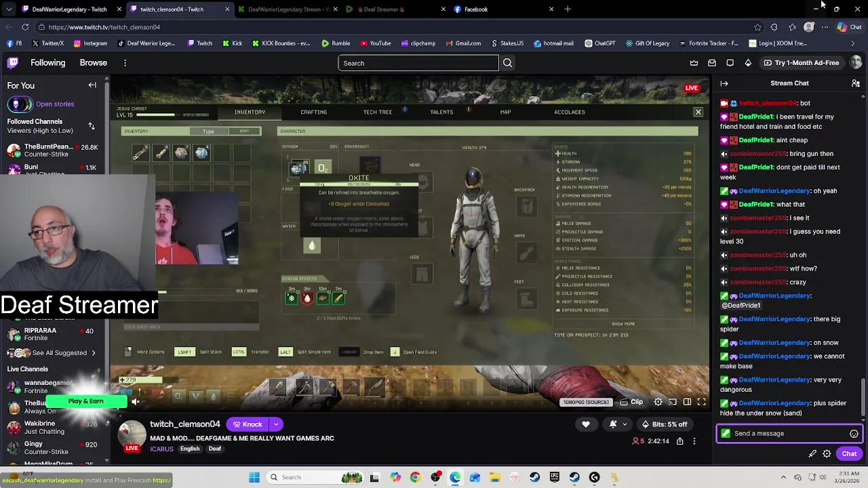Image resolution: width=868 pixels, height=488 pixels.
Task: Expand the Knock button dropdown arrow
Action: 276,424
